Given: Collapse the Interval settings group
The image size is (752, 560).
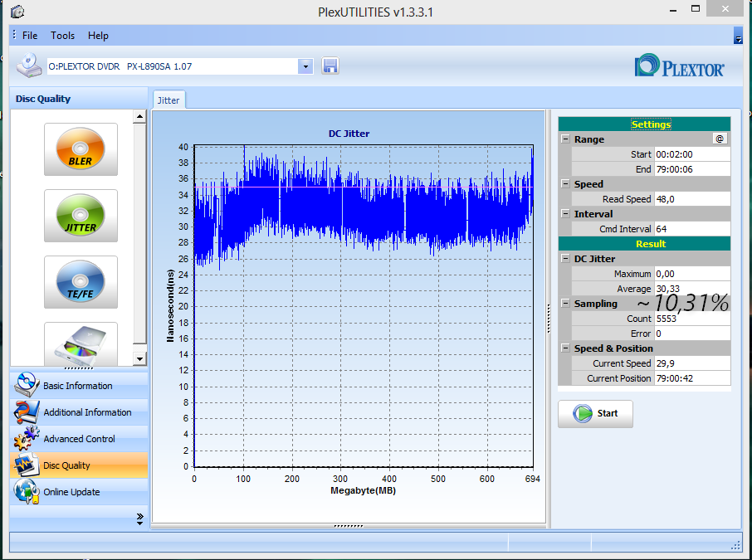Looking at the screenshot, I should [x=565, y=214].
